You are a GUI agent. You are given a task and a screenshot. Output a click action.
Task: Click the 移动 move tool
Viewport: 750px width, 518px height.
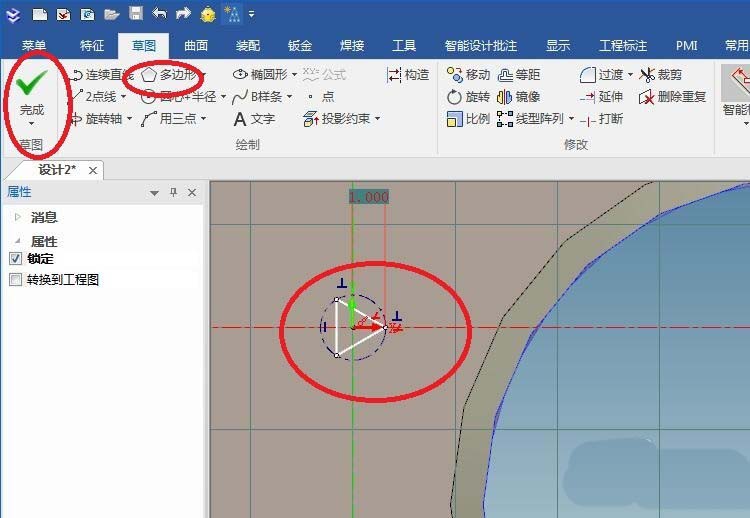click(x=469, y=75)
